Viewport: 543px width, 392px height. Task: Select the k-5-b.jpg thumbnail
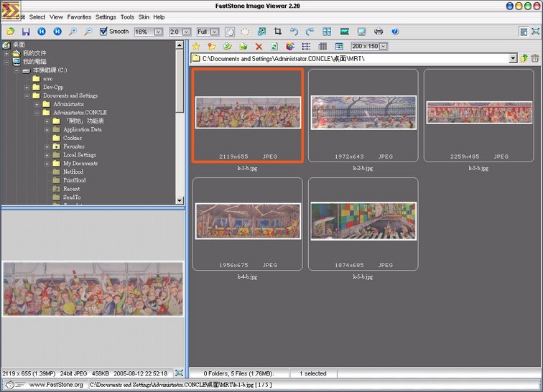coord(363,224)
